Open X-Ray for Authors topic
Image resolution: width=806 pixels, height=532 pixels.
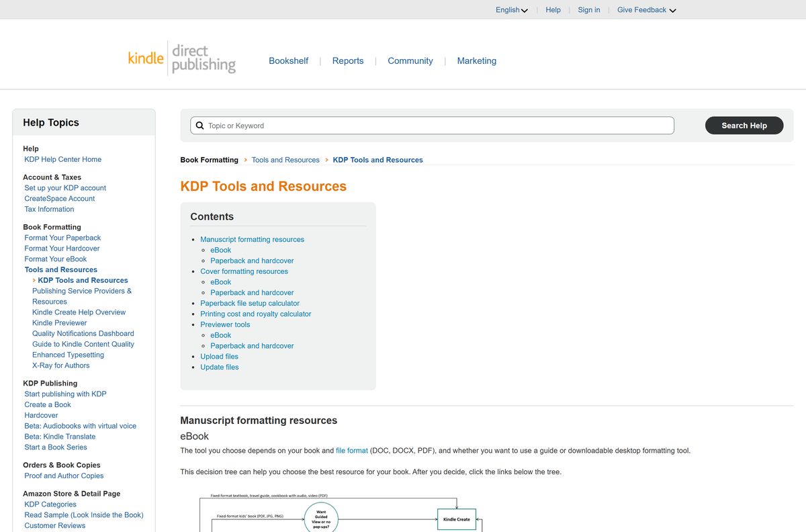[x=60, y=366]
